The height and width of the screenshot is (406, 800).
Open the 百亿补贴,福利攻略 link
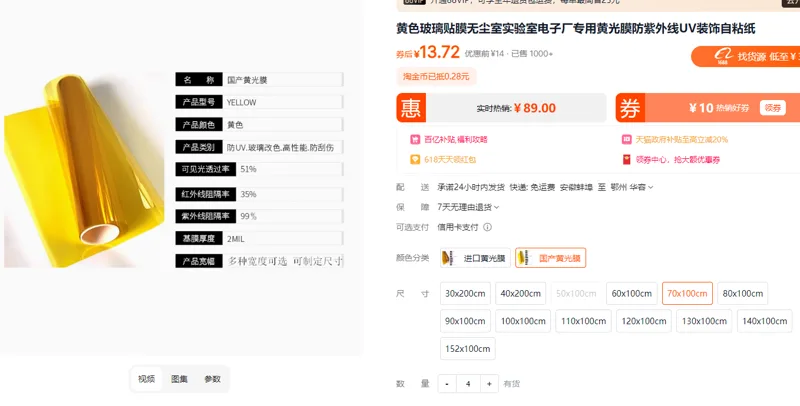(x=456, y=139)
